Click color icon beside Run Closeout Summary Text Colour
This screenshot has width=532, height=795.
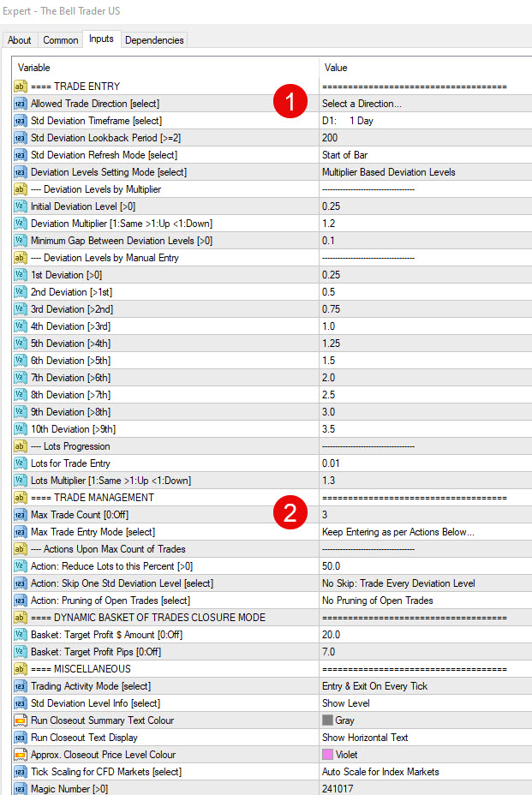(x=20, y=720)
